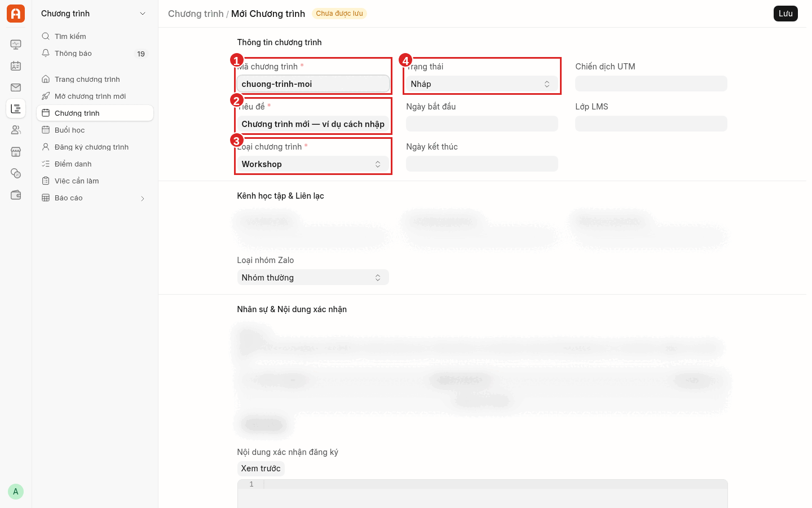Viewport: 812px width, 508px height.
Task: Click the Nhân sự & Nội dung xác nhận heading
Action: [292, 309]
